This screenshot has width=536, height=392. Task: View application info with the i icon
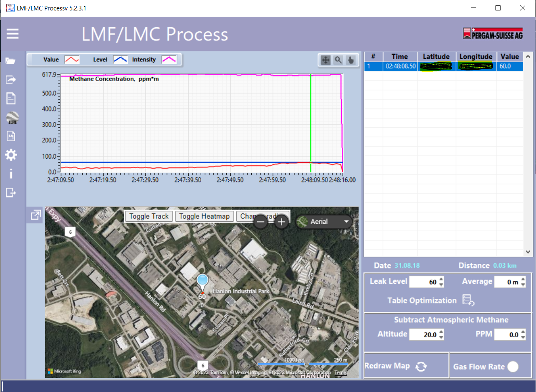pyautogui.click(x=11, y=174)
